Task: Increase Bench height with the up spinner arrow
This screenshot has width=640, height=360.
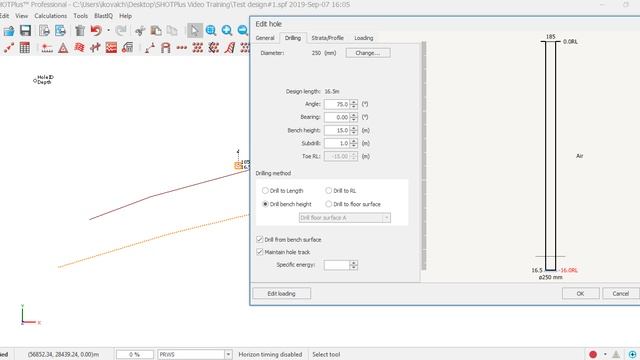Action: tap(354, 128)
